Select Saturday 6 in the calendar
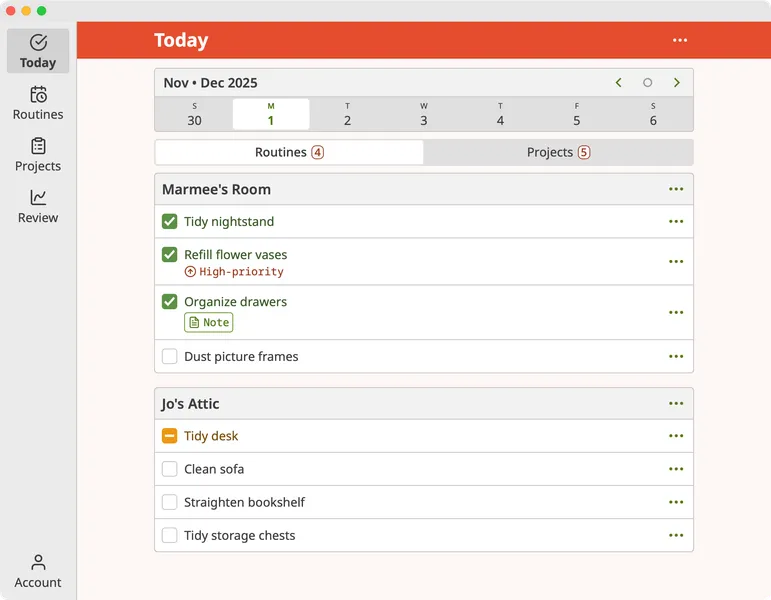The image size is (771, 600). click(653, 115)
